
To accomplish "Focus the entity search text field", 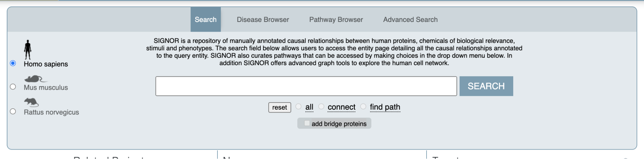I will pyautogui.click(x=306, y=86).
